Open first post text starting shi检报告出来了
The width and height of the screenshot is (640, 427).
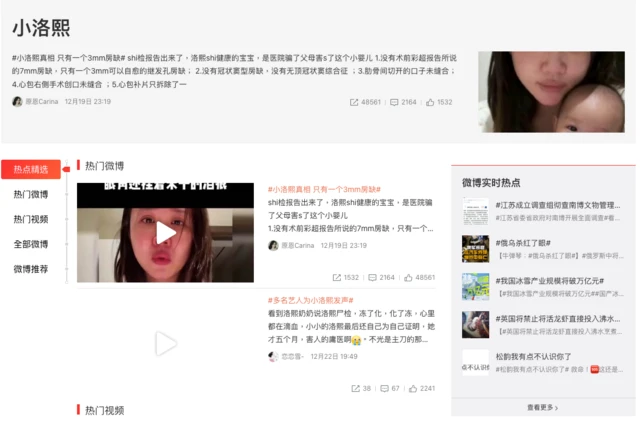[351, 216]
